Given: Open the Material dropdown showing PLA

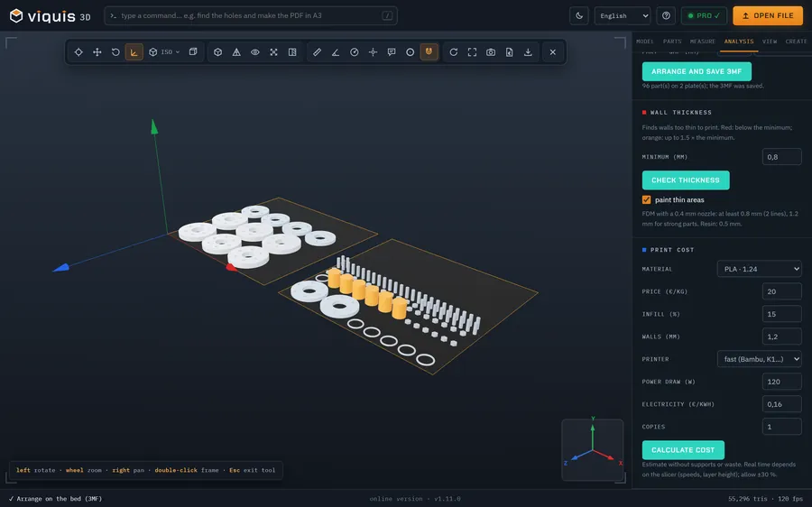Looking at the screenshot, I should click(759, 269).
